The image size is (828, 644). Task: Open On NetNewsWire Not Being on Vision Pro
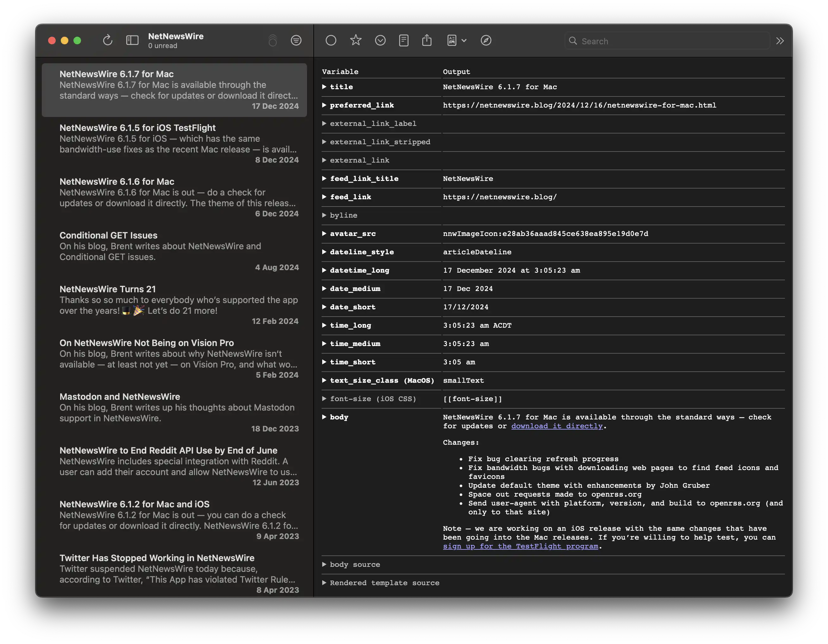point(174,359)
